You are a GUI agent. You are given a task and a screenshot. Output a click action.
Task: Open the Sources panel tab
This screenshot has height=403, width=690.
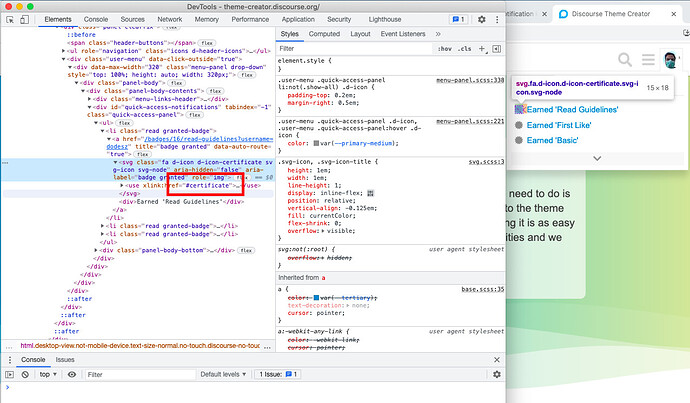click(x=132, y=19)
